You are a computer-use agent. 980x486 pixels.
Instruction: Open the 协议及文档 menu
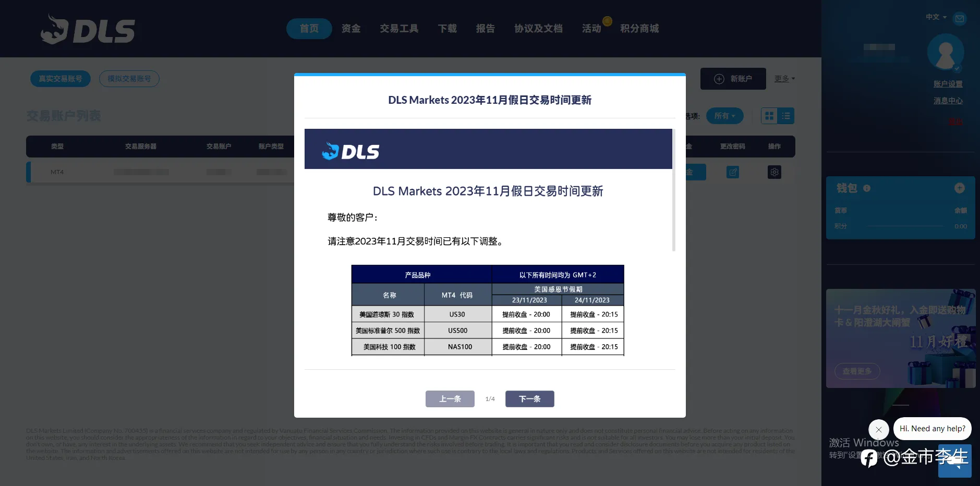tap(538, 29)
